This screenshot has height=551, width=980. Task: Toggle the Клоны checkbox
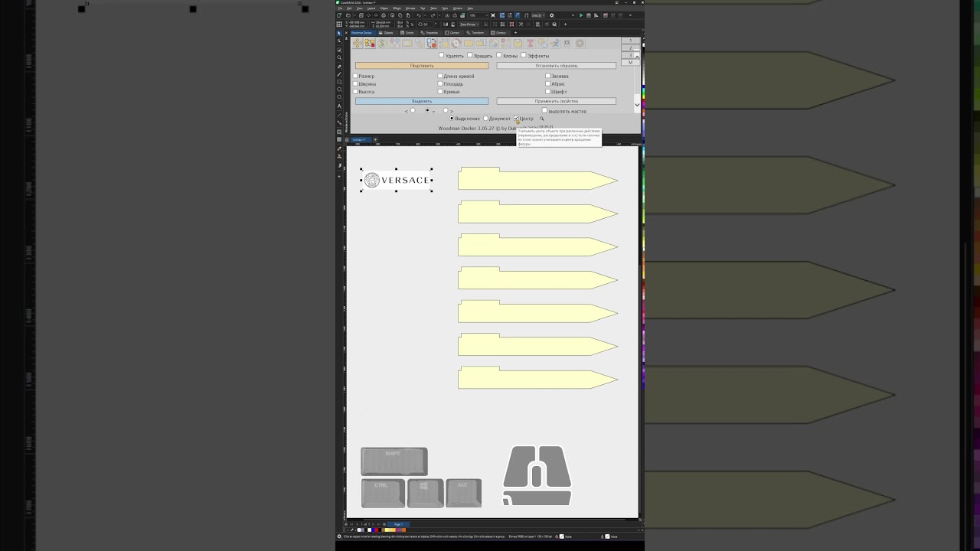coord(499,55)
